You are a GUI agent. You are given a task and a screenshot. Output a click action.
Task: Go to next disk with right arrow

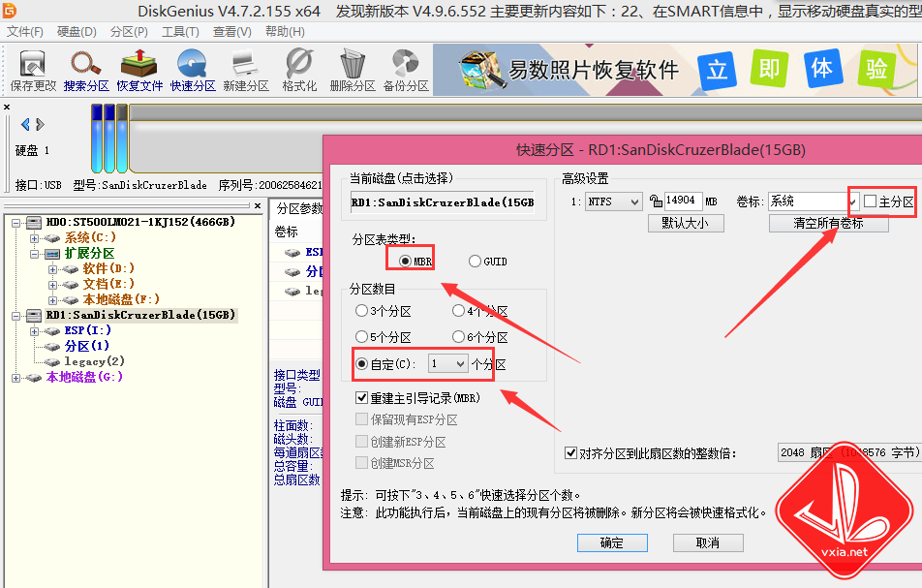click(x=40, y=124)
